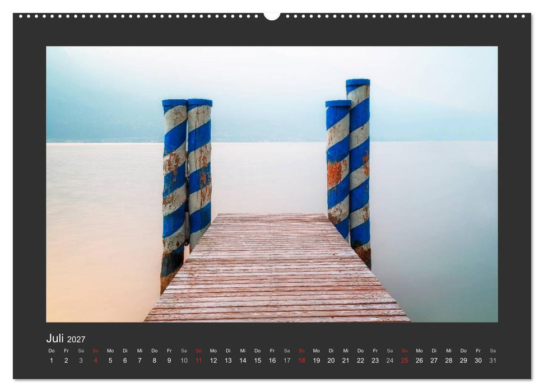Click the 'Mi' label above date 14

[x=243, y=351]
